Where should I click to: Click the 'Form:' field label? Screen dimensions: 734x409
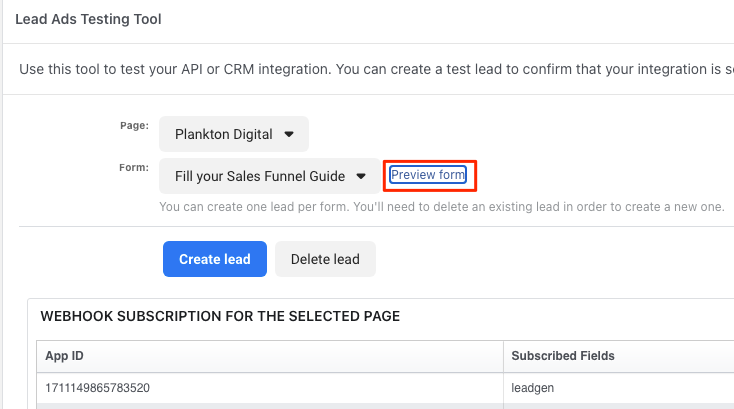[x=134, y=168]
